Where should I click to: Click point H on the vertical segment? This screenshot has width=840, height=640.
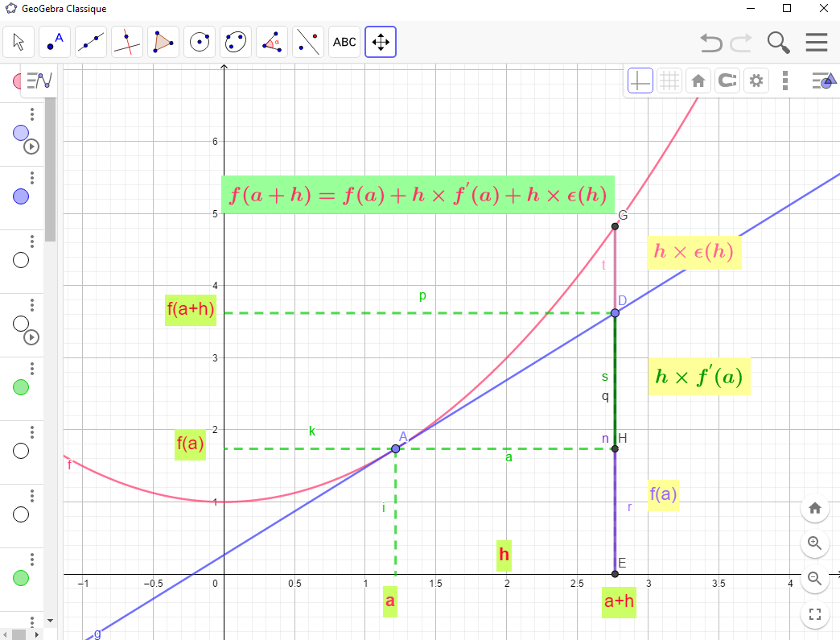coord(615,448)
